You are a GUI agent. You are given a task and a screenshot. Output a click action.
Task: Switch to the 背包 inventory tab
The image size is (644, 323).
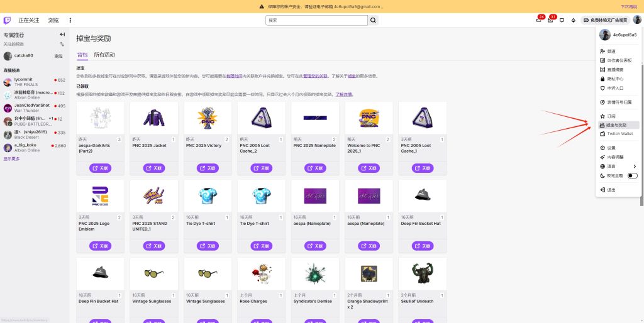(x=82, y=55)
